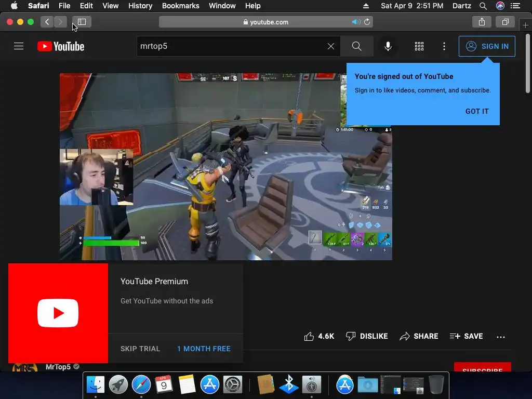Image resolution: width=532 pixels, height=399 pixels.
Task: Open the three-dot settings menu in header
Action: (444, 46)
